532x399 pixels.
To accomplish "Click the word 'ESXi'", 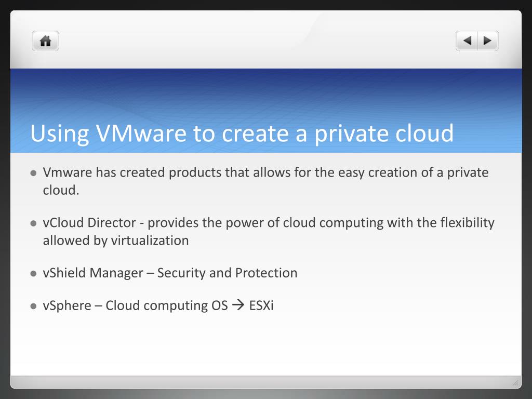I will click(x=261, y=305).
